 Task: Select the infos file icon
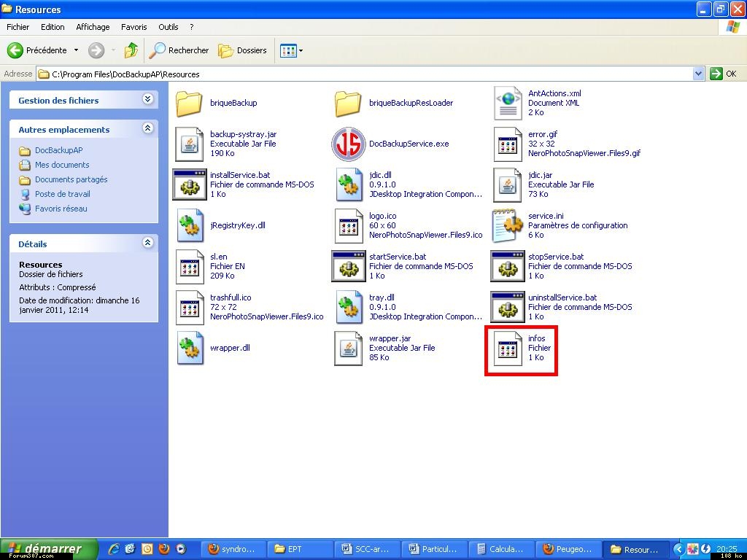[508, 348]
